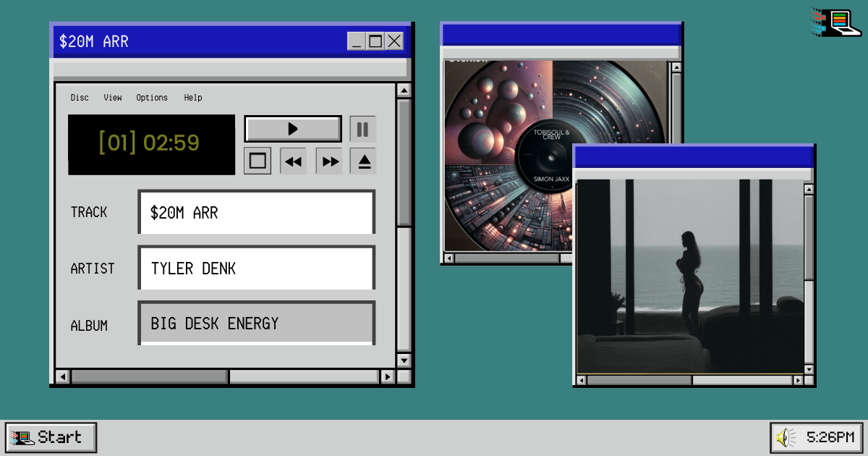This screenshot has height=456, width=868.
Task: Stop playback with the square button
Action: 258,161
